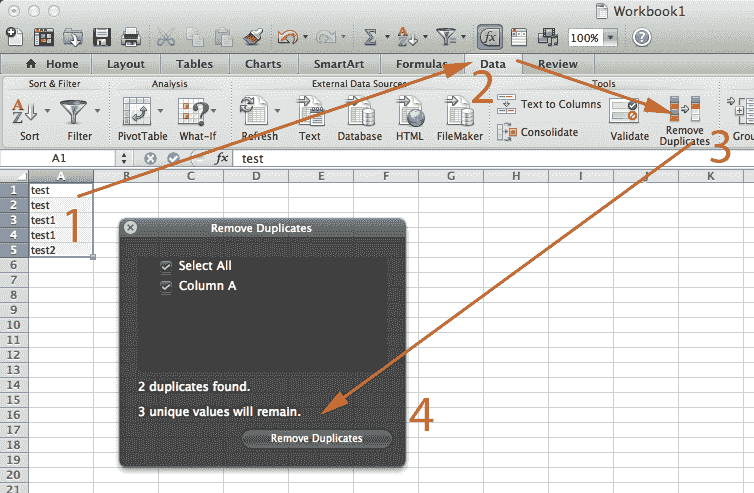Confirm formula entry with checkmark button

tap(173, 158)
